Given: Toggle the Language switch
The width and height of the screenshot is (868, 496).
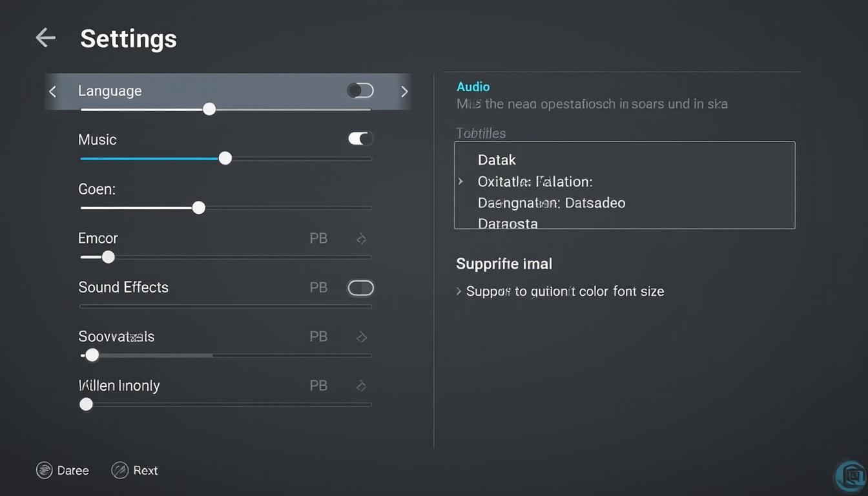Looking at the screenshot, I should tap(360, 90).
